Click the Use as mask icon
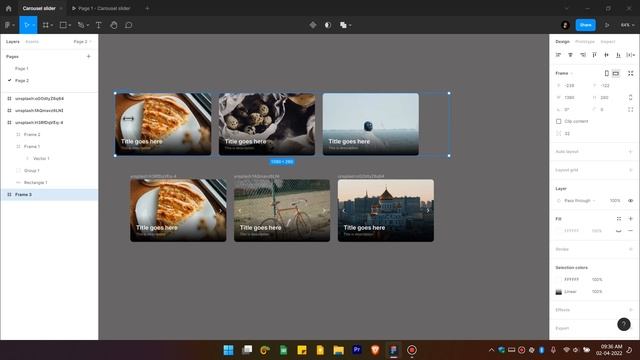640x360 pixels. tap(328, 25)
